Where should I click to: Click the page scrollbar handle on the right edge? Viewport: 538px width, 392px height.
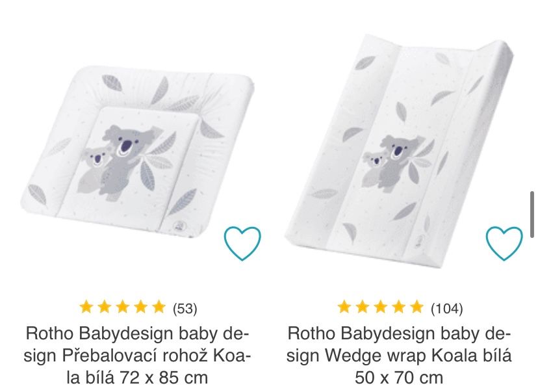(532, 214)
